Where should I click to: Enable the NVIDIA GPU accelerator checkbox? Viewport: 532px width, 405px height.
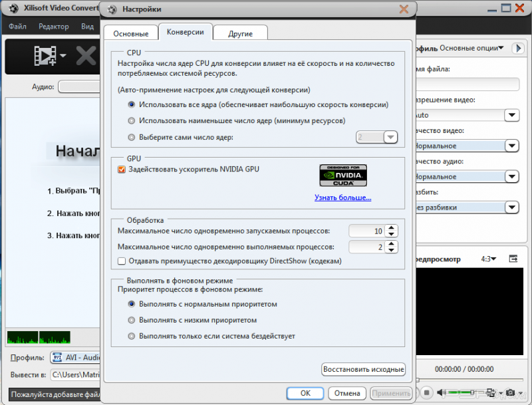tap(121, 170)
